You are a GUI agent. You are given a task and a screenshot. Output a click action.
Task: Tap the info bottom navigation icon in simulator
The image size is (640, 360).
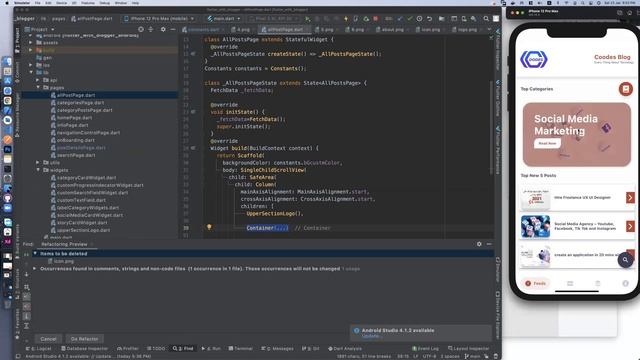click(625, 283)
